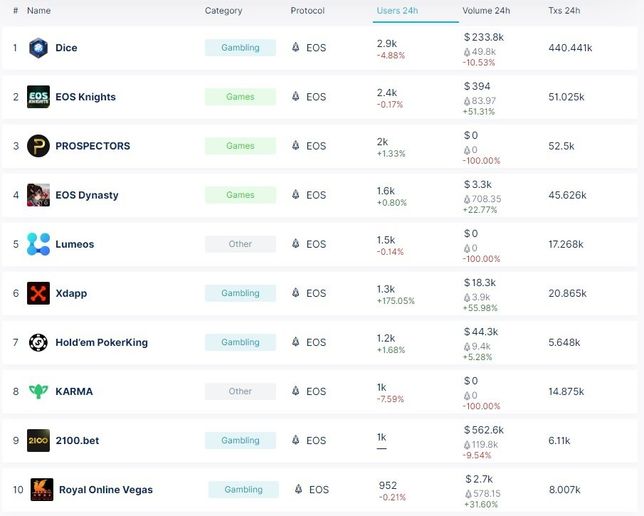Screen dimensions: 644x516
Task: Open the EOS Knights logo icon
Action: (x=38, y=97)
